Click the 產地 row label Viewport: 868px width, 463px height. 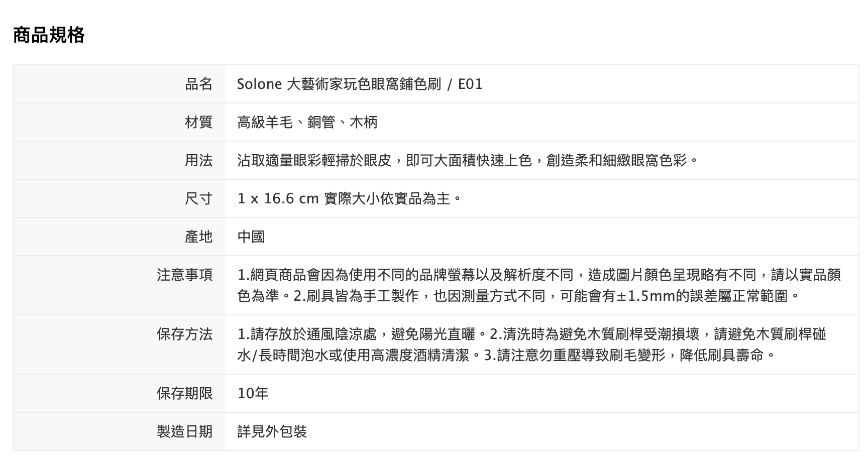(198, 237)
